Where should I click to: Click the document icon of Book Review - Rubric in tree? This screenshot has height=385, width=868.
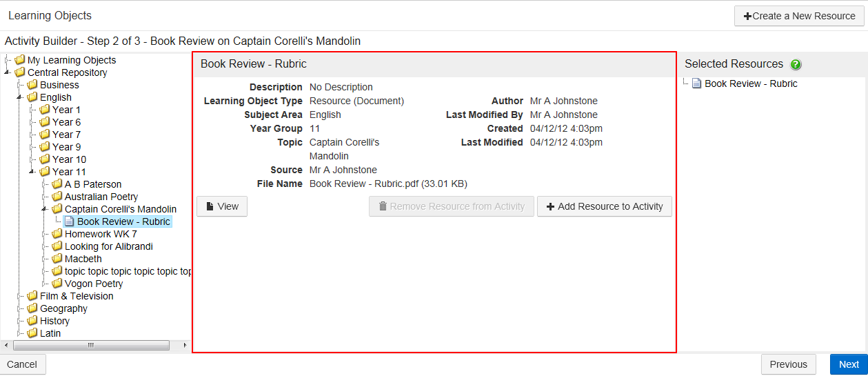point(69,221)
